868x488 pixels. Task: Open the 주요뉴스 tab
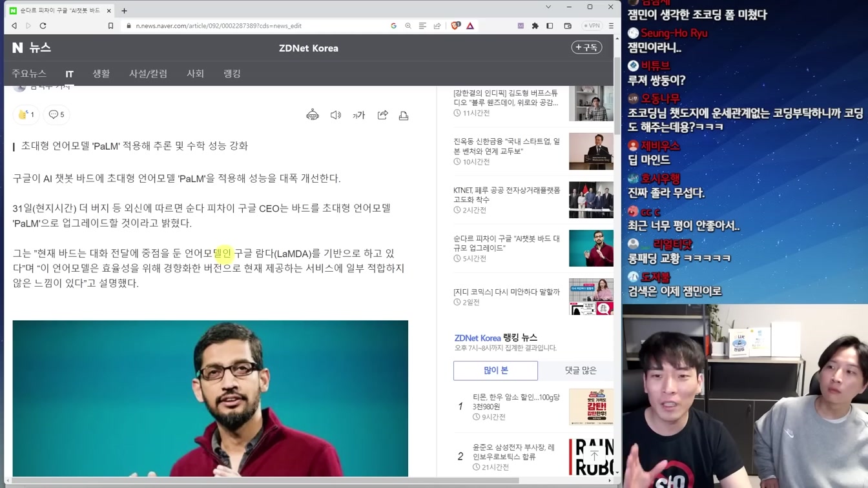coord(29,74)
